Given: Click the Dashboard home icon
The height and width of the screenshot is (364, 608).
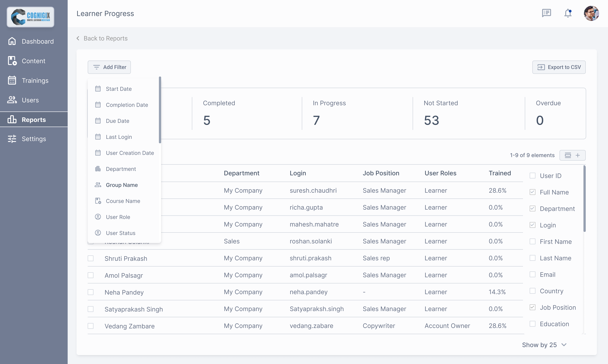Looking at the screenshot, I should pyautogui.click(x=12, y=41).
